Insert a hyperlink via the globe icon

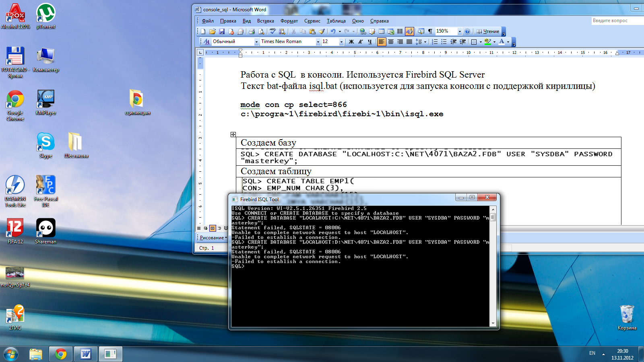click(x=363, y=31)
